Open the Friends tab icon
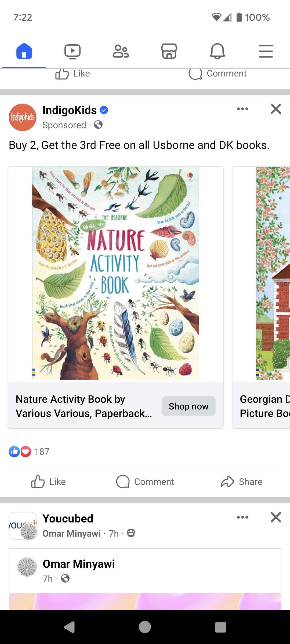The image size is (290, 644). point(121,51)
